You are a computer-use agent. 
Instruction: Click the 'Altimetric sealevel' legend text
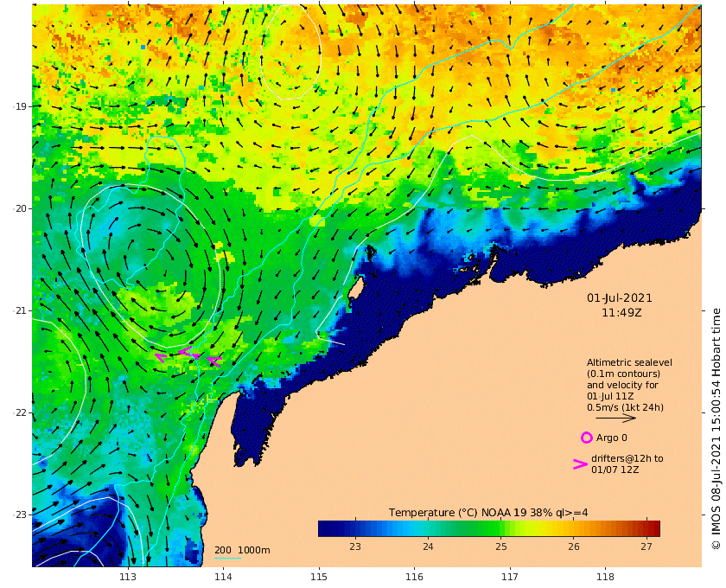629,362
